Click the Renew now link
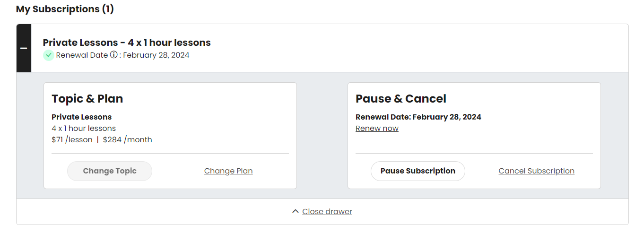Viewport: 644px width, 242px height. [377, 129]
